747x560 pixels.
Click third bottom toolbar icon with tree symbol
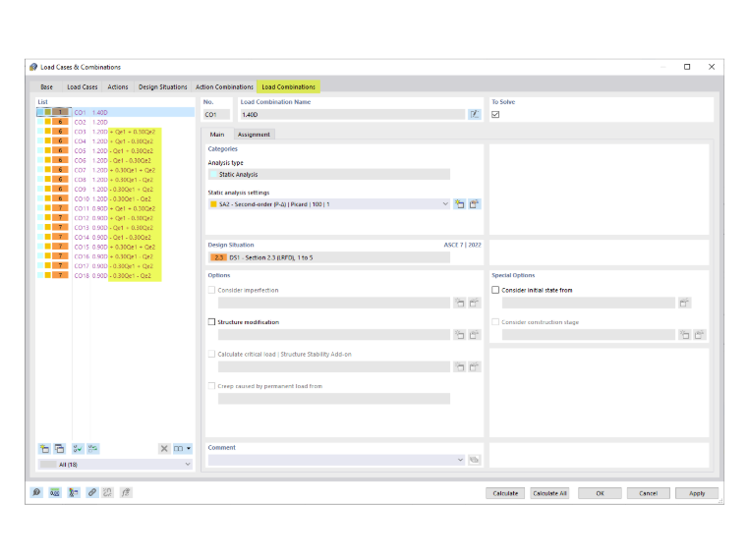[x=73, y=492]
